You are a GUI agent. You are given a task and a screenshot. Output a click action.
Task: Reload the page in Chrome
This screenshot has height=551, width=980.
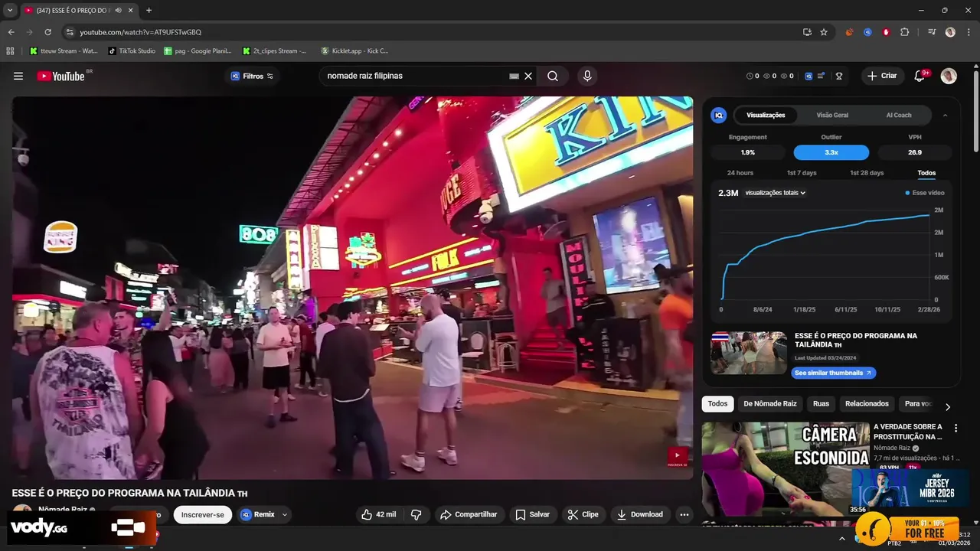(47, 32)
